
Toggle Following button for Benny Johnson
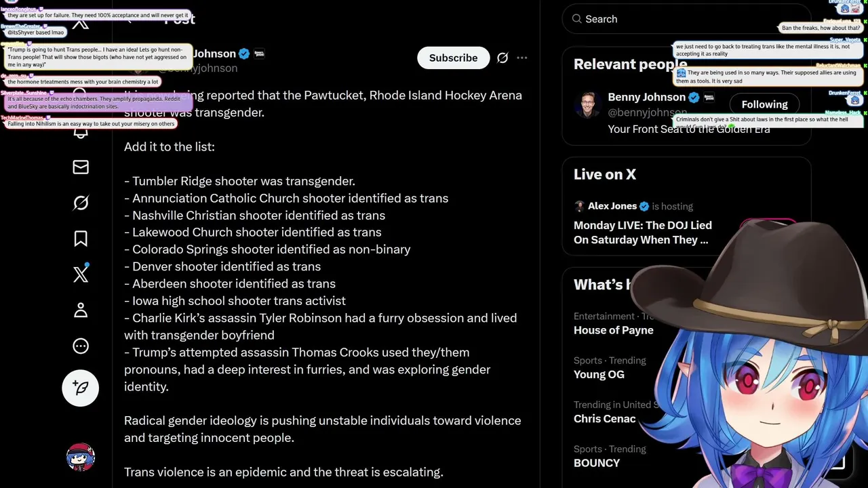[764, 104]
